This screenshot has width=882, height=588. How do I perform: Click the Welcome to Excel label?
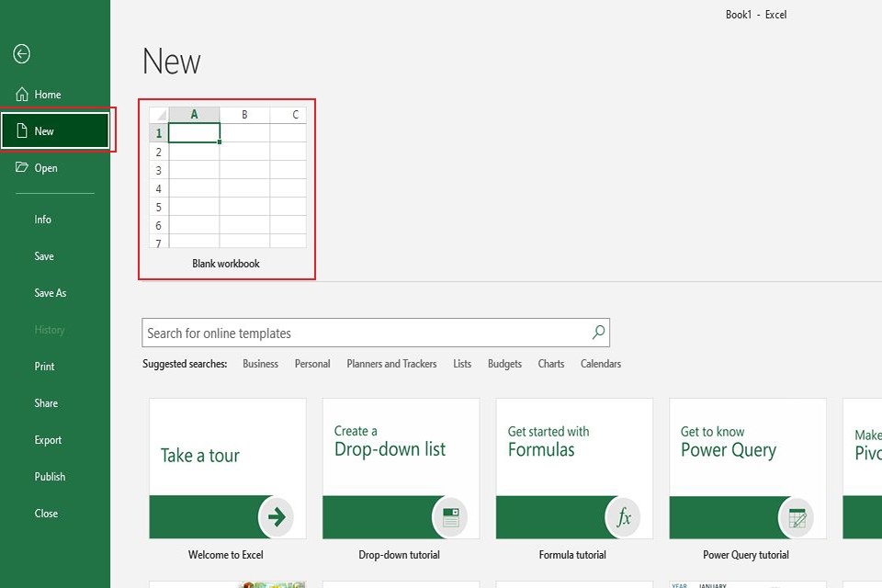tap(226, 555)
